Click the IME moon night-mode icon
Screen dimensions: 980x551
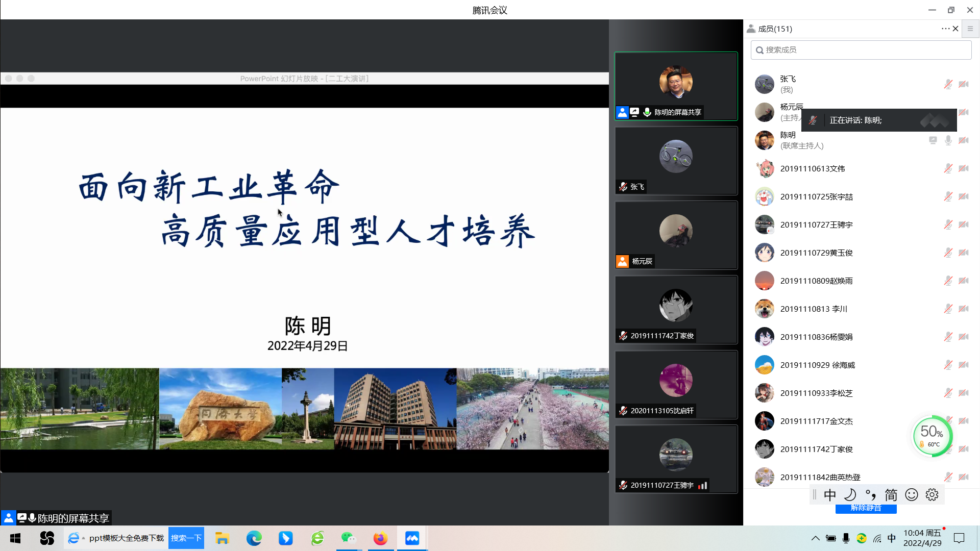click(x=850, y=495)
